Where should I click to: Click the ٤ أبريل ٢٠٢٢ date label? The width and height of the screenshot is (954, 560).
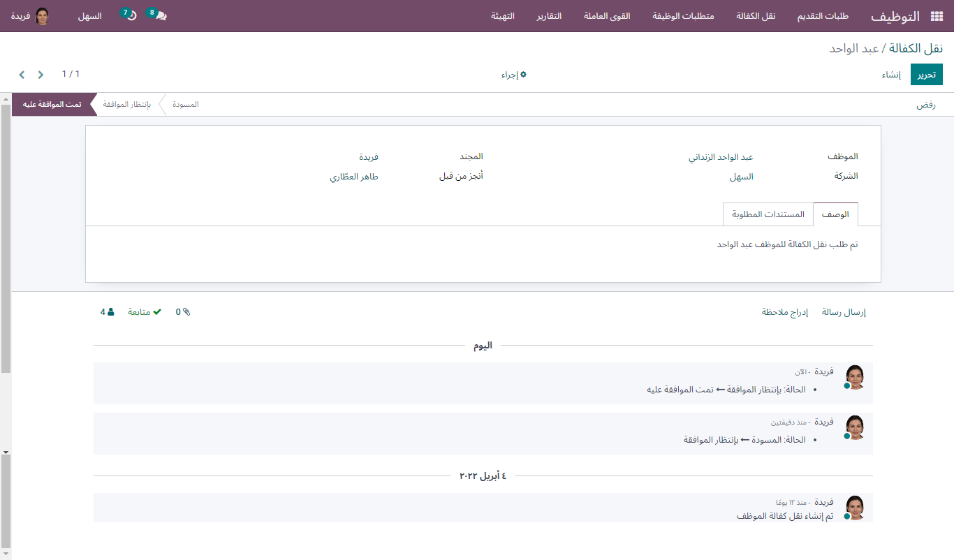point(483,476)
